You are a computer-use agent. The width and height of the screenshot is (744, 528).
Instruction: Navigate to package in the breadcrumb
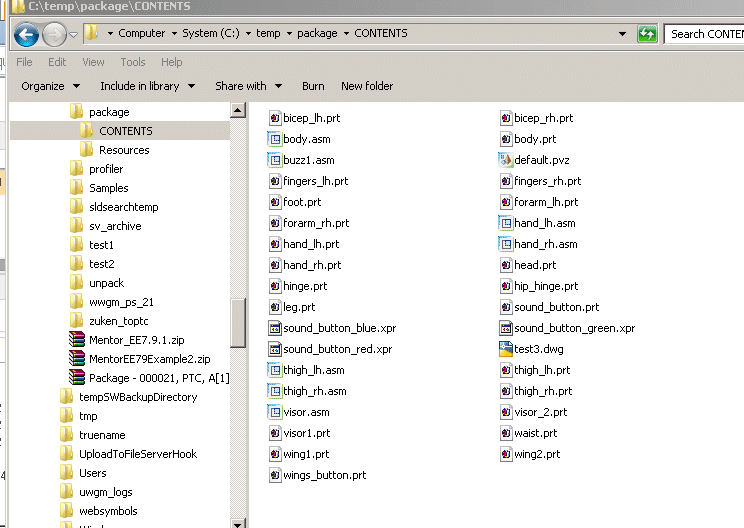click(x=317, y=33)
